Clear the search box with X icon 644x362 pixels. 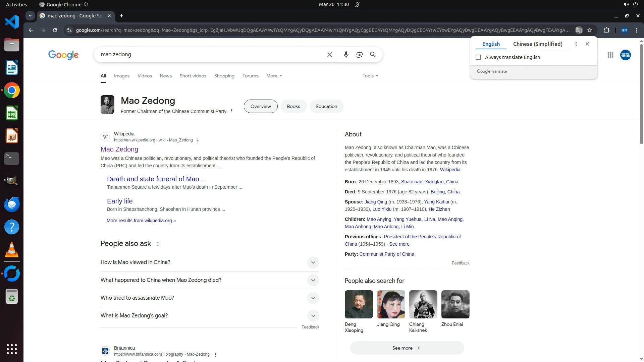pos(329,55)
